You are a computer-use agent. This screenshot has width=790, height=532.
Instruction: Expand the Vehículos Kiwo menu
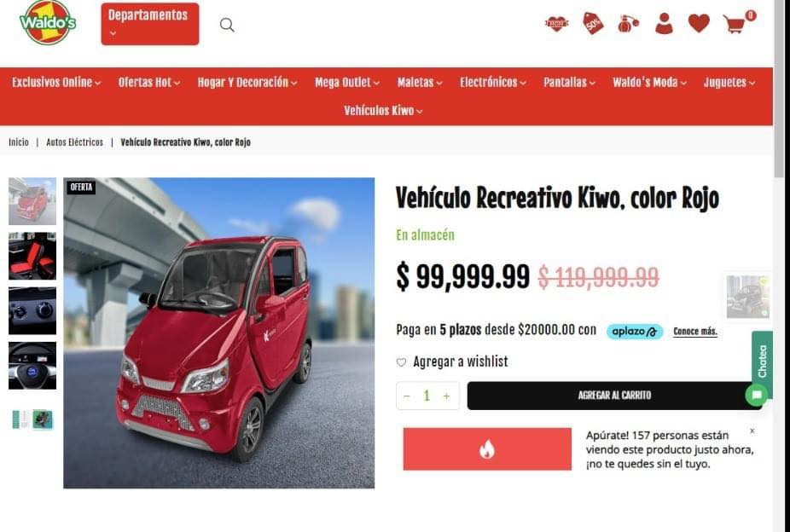383,111
